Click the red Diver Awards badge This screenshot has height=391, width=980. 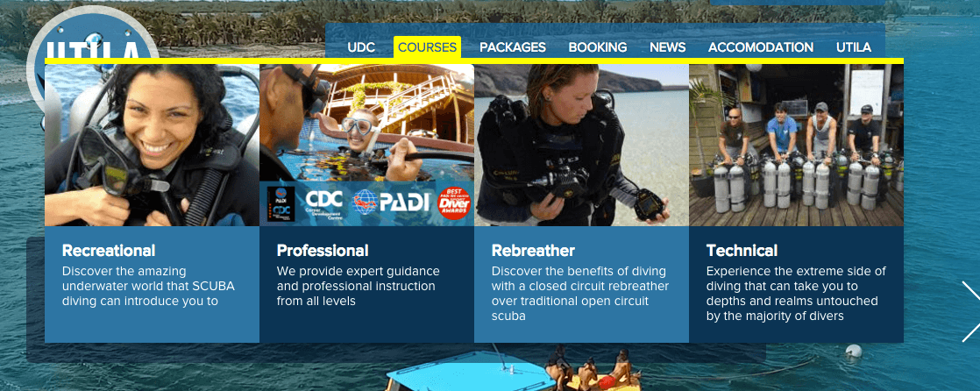(454, 203)
